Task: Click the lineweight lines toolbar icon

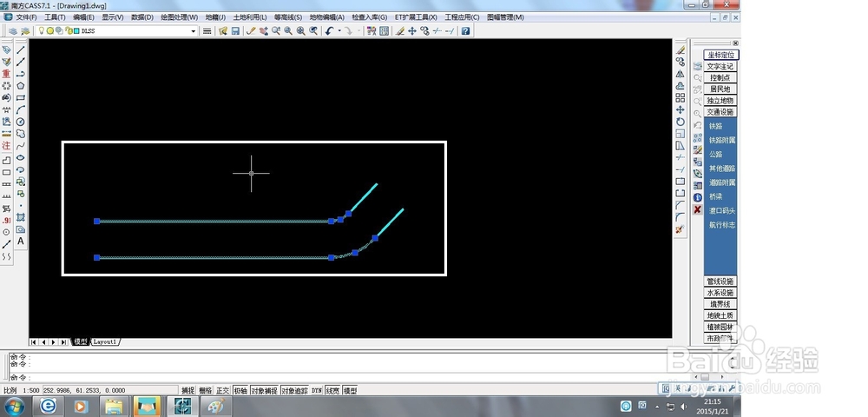Action: pyautogui.click(x=207, y=31)
